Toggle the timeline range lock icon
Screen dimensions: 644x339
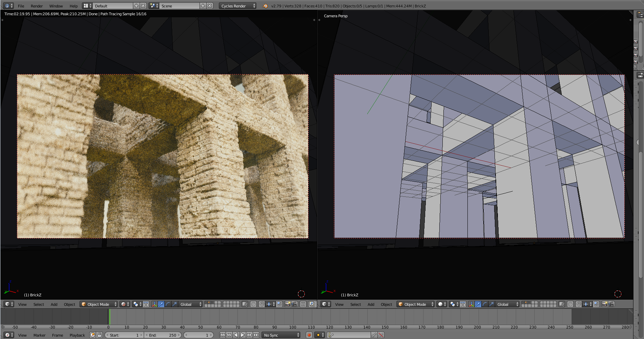[99, 335]
